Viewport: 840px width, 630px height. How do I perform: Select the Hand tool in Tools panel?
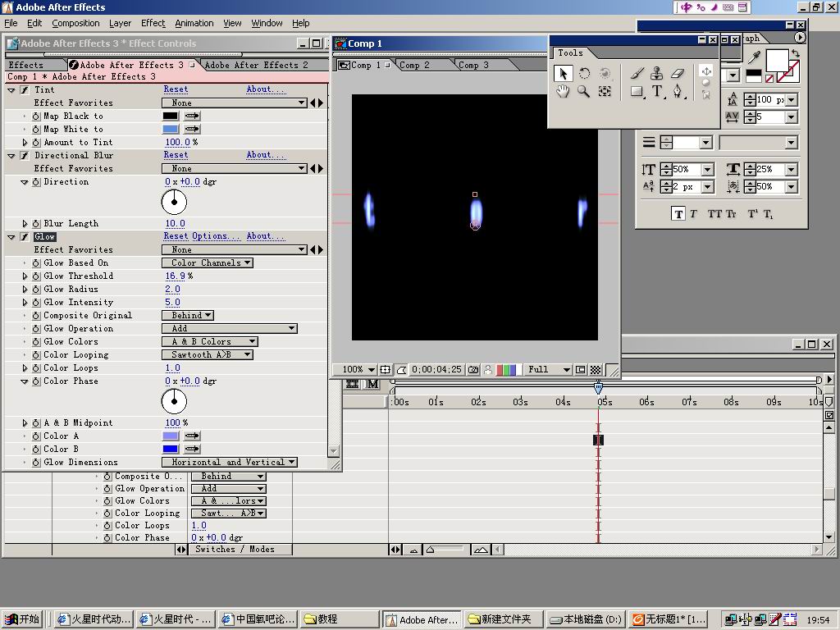click(x=562, y=92)
